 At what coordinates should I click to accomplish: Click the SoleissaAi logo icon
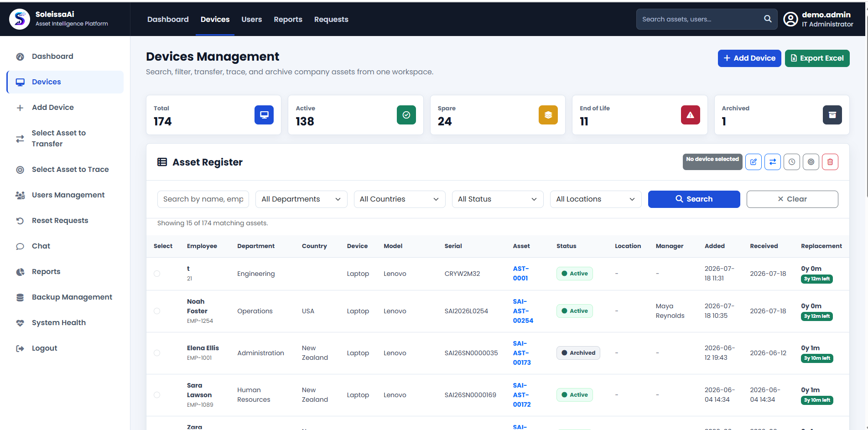pos(20,19)
